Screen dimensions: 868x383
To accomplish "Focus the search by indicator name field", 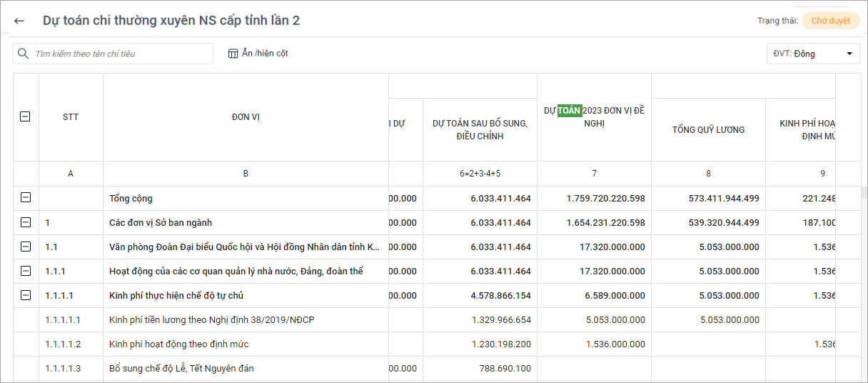I will 121,54.
